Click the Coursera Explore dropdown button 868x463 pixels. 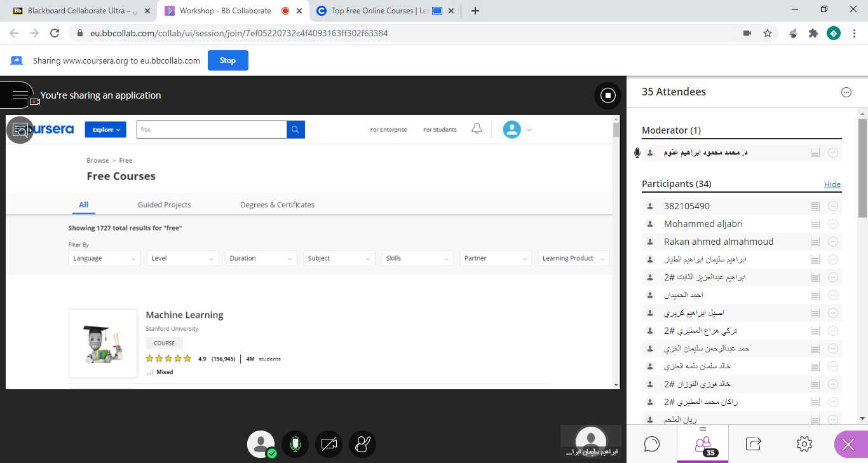pos(105,130)
